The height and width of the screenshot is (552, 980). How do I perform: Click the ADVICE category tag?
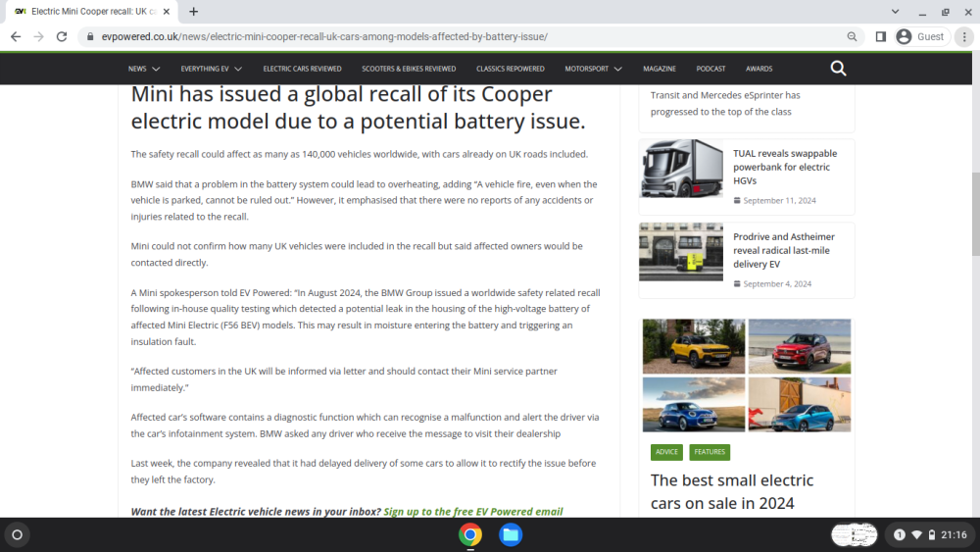click(666, 452)
